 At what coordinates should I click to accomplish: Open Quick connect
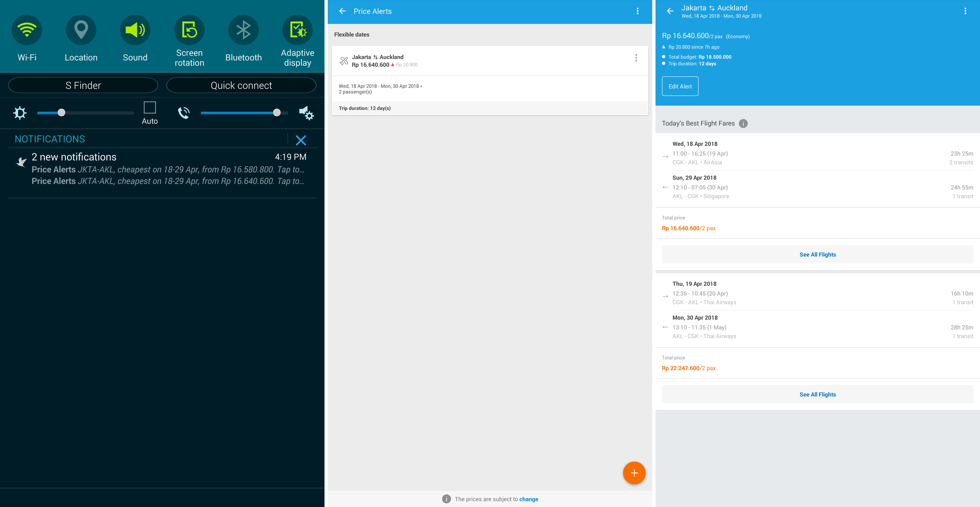pos(241,86)
